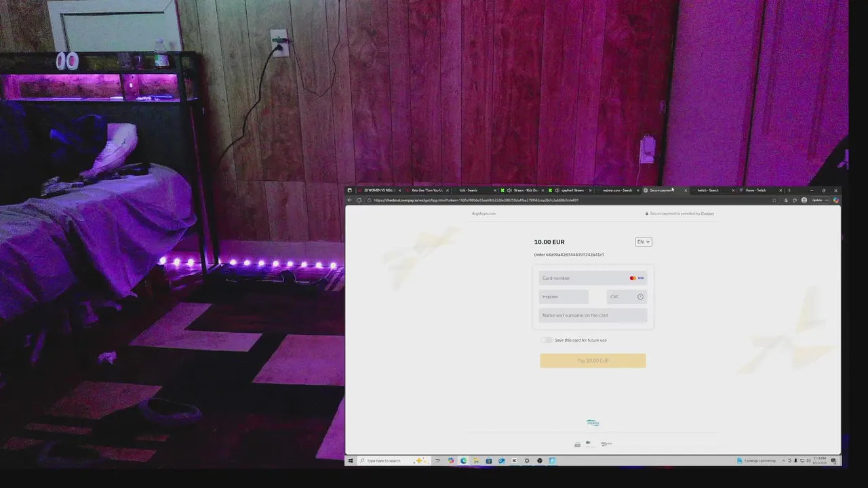Switch to the Stream - Kick Dashboard tab

click(521, 190)
